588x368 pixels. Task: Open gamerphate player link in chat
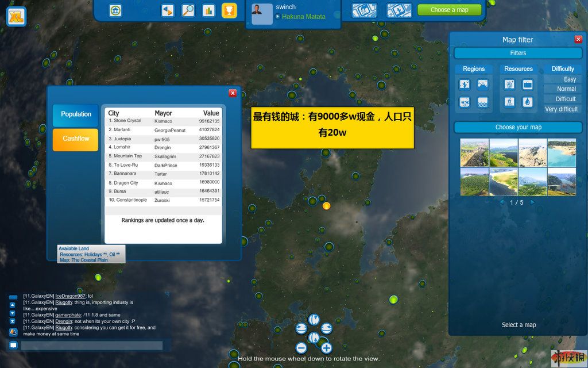(68, 315)
